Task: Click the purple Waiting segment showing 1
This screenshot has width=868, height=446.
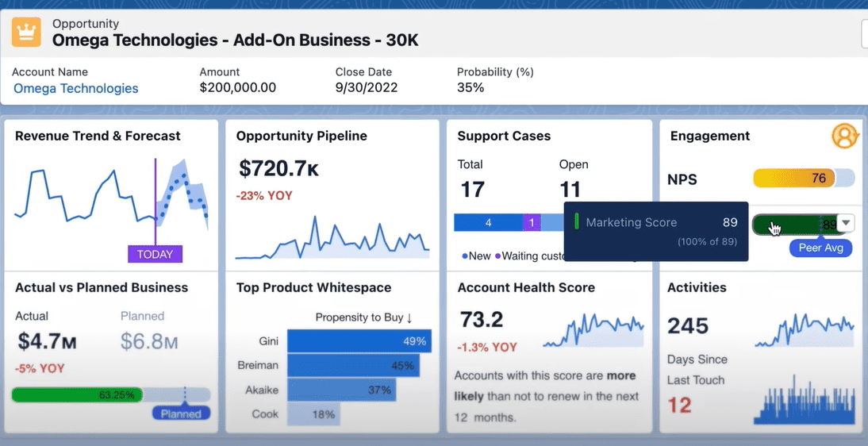Action: tap(532, 223)
